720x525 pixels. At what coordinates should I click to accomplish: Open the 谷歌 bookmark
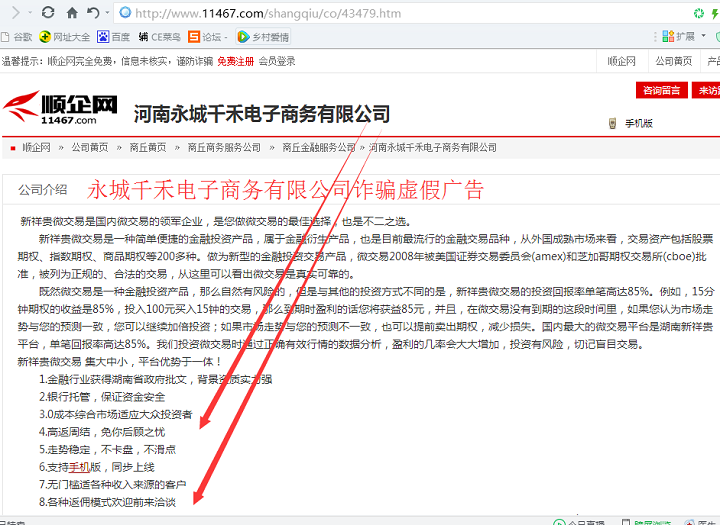pos(17,37)
